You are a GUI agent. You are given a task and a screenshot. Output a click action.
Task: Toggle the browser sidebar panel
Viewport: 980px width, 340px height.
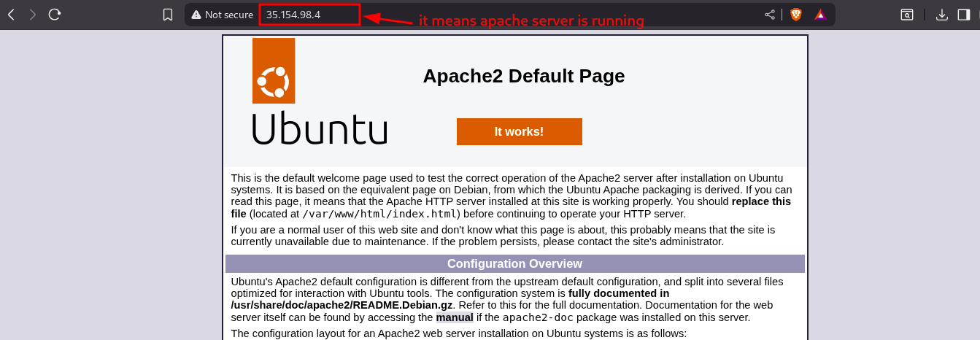coord(964,15)
